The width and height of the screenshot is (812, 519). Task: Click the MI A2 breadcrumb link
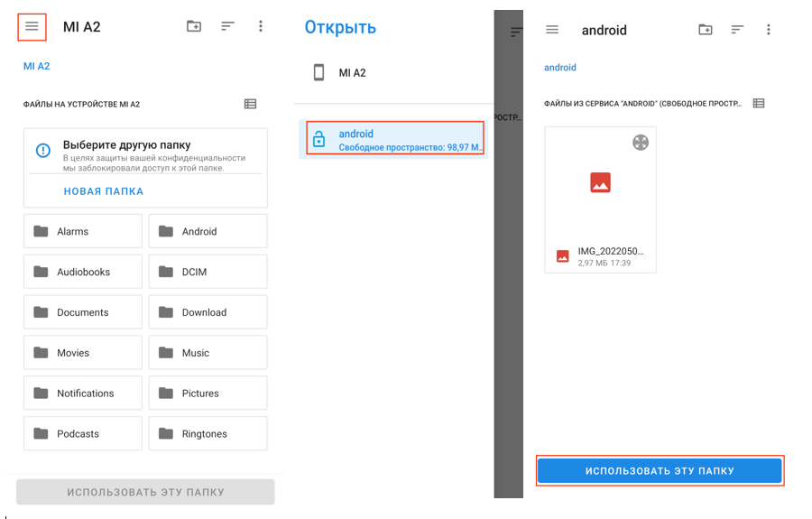[x=37, y=66]
